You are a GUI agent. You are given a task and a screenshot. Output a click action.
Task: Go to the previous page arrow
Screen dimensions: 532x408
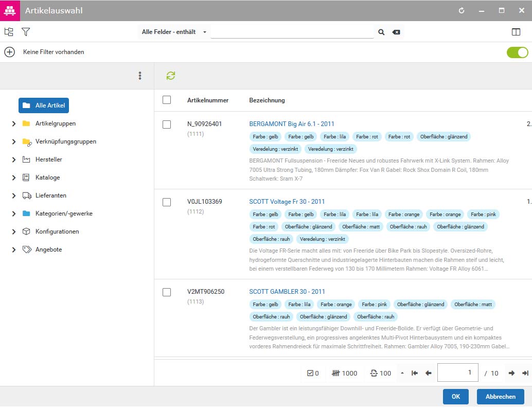tap(429, 373)
